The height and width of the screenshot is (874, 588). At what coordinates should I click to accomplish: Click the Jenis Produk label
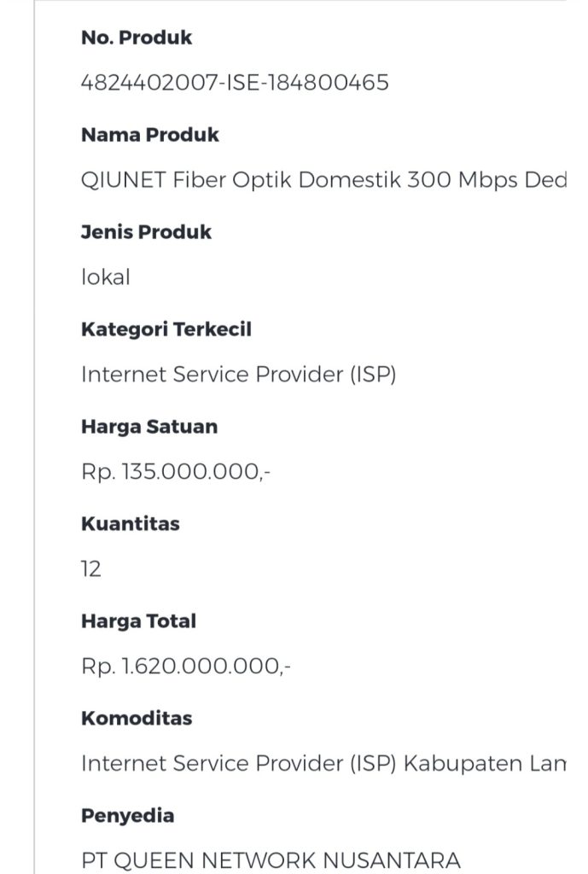point(146,232)
